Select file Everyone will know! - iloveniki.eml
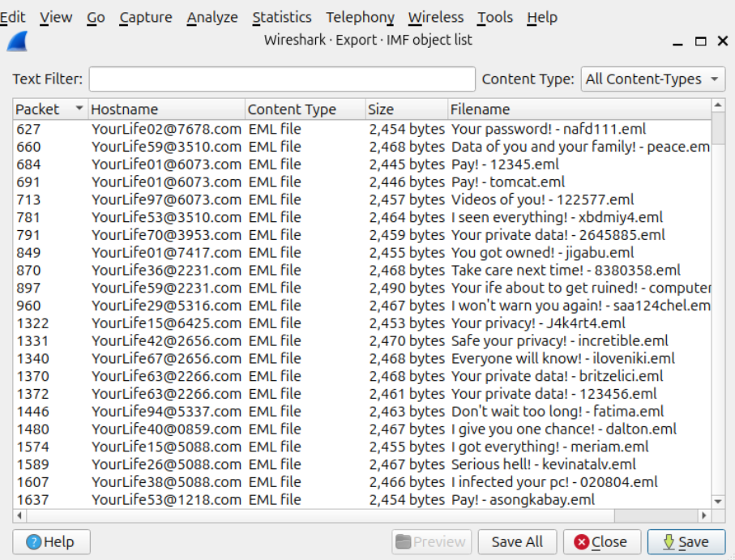Screen dimensions: 735x560 click(x=563, y=358)
